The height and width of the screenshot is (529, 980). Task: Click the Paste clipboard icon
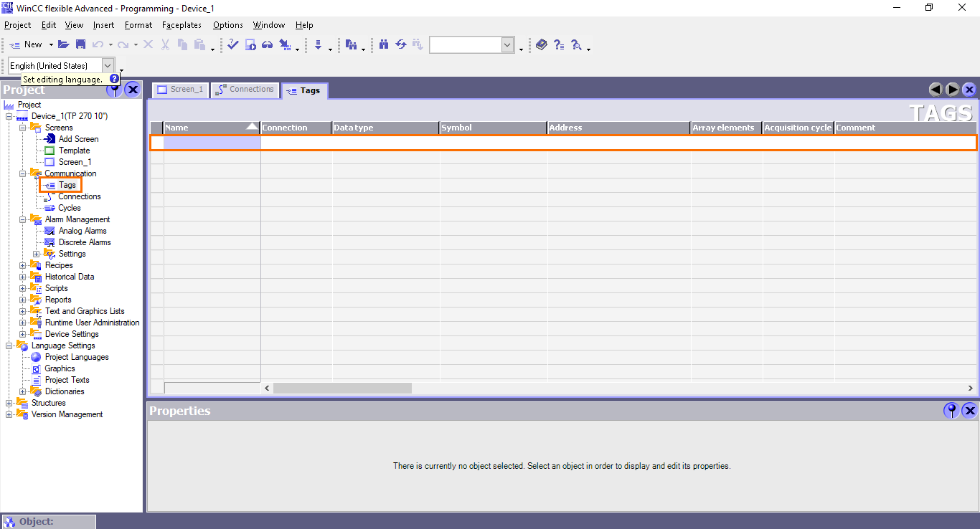tap(199, 44)
